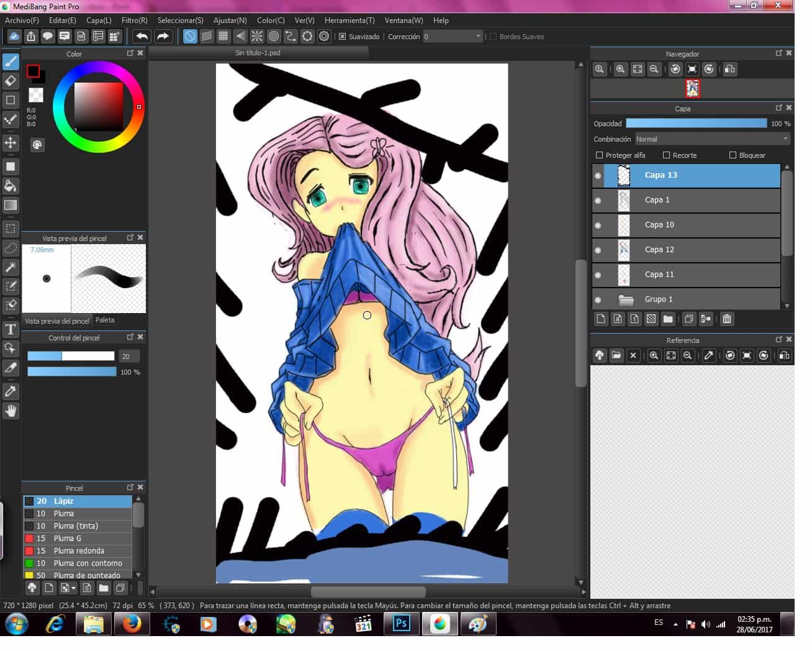
Task: Toggle the Bordes Suaves checkbox
Action: click(493, 37)
